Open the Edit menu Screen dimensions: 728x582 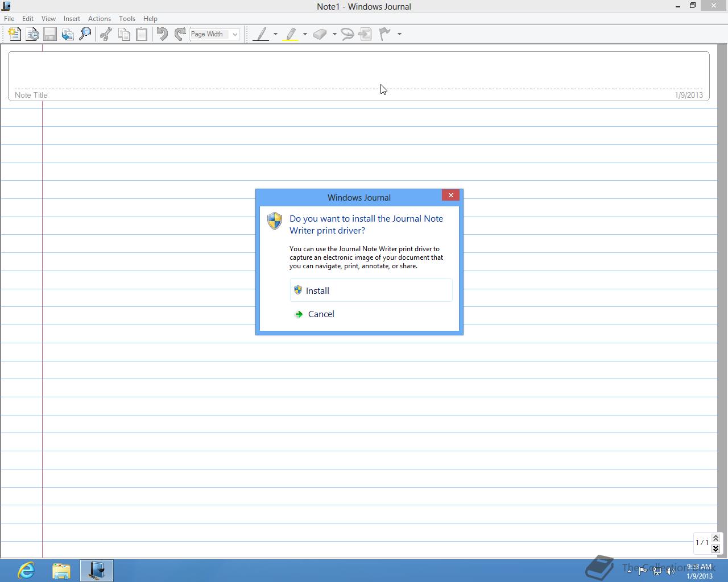click(x=27, y=19)
